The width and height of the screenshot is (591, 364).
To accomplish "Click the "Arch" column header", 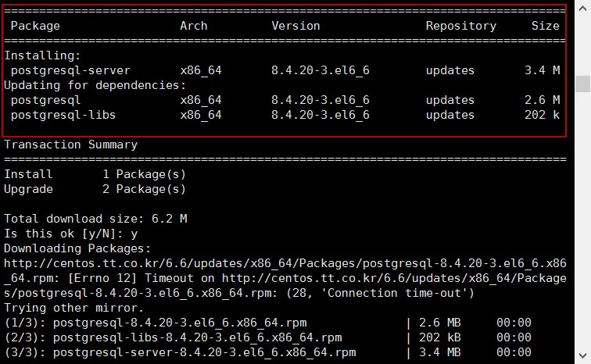I will pyautogui.click(x=194, y=26).
